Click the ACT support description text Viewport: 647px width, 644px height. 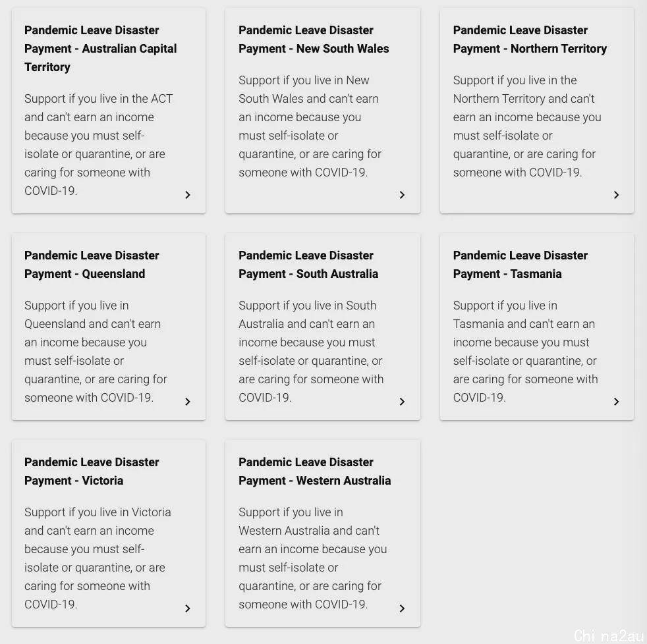click(99, 145)
